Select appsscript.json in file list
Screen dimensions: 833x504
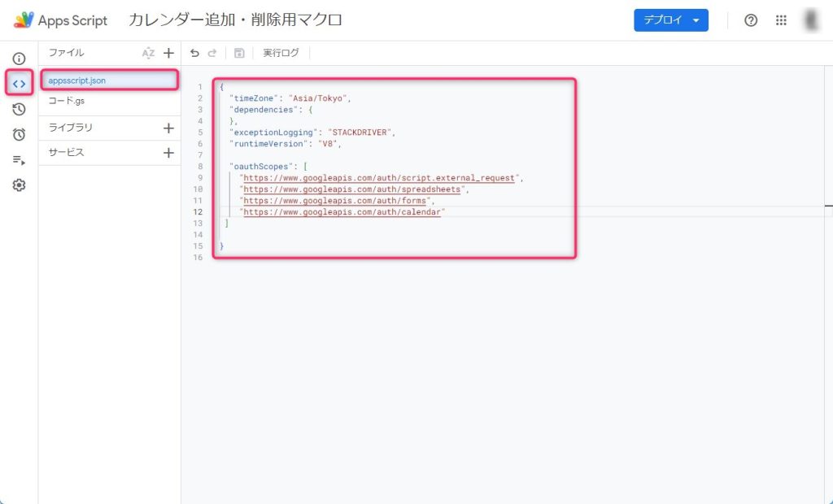[x=77, y=80]
